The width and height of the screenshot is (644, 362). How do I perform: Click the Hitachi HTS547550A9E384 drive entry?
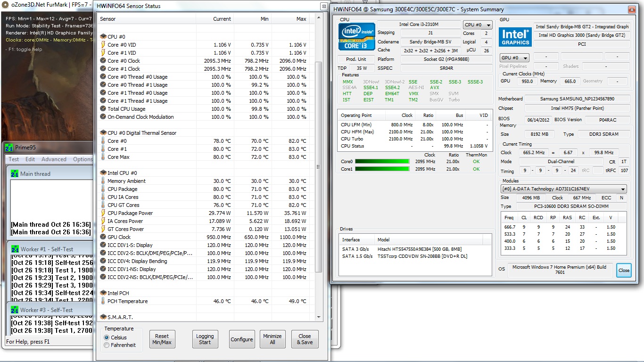(415, 249)
